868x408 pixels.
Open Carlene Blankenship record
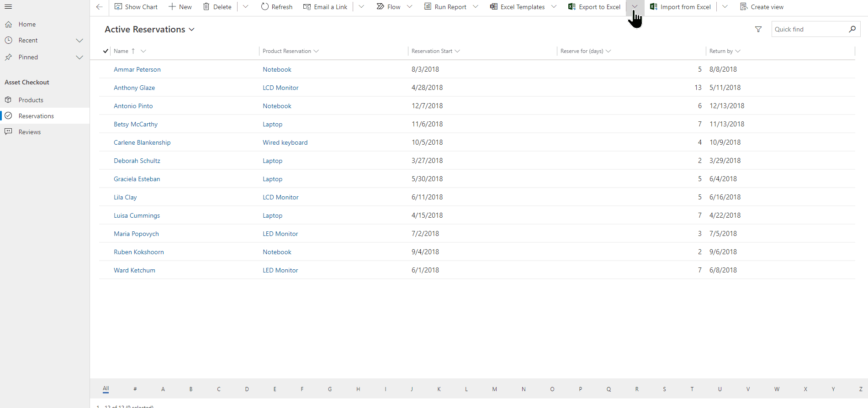tap(142, 142)
